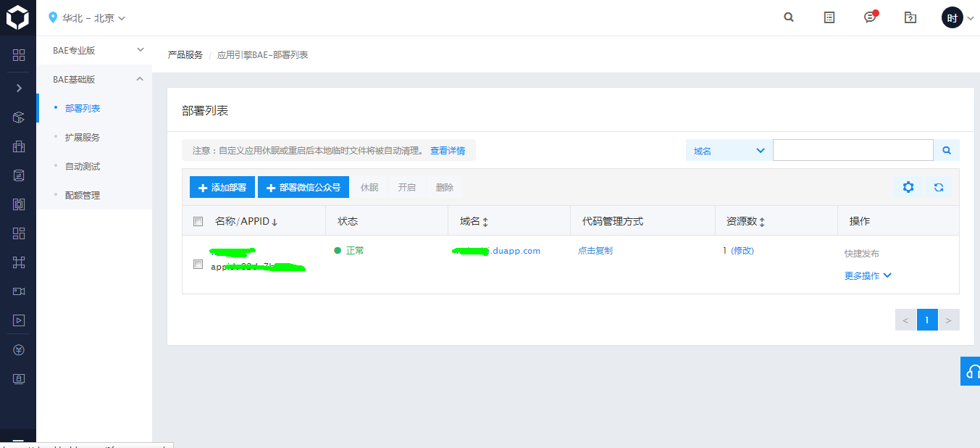Open table settings with the gear icon
Viewport: 980px width, 448px height.
click(x=908, y=187)
